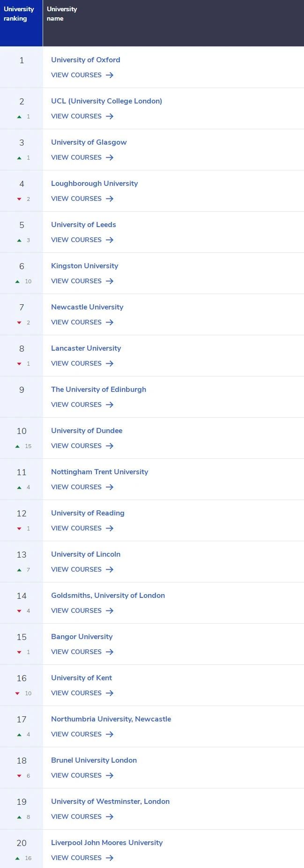304x868 pixels.
Task: Open Goldsmiths, University of London link
Action: click(x=108, y=596)
